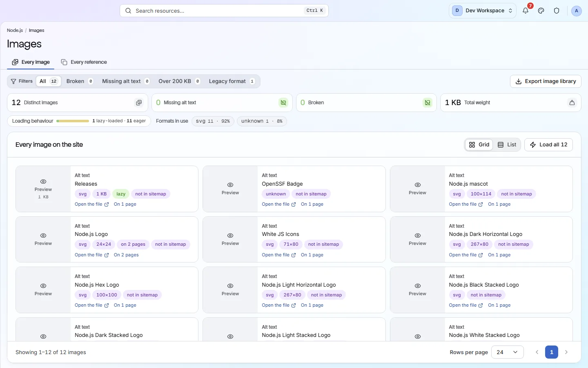Click the svg 11 format chip
588x368 pixels.
click(213, 121)
